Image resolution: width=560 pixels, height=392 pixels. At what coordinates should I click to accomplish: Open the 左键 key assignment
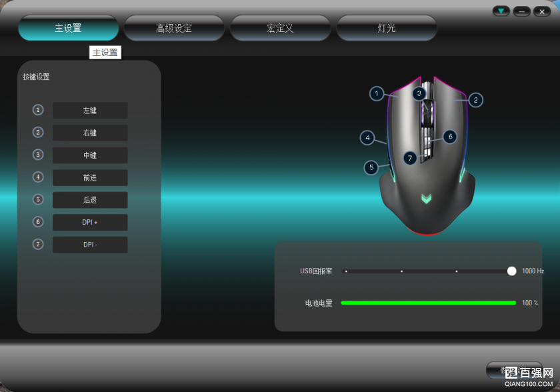click(90, 111)
